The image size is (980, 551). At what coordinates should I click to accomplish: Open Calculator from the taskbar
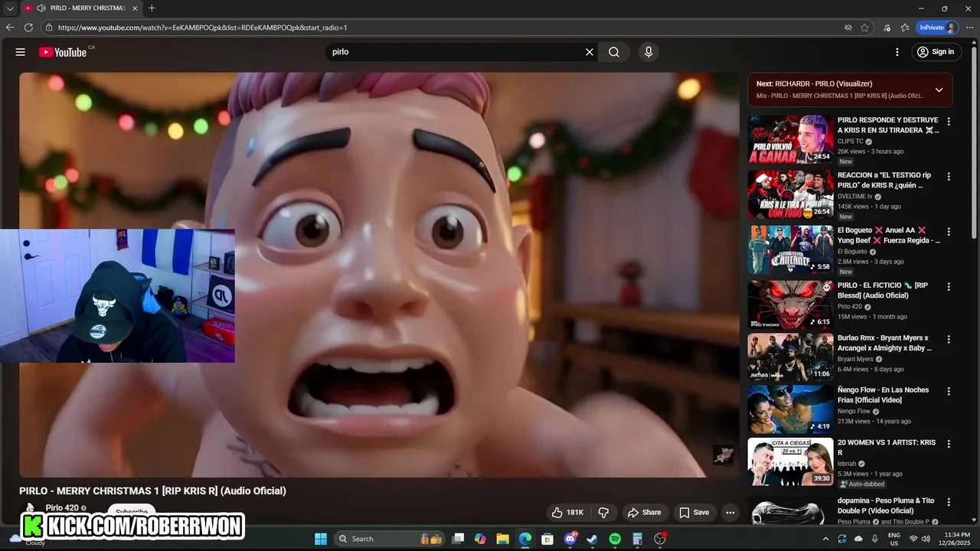(637, 539)
